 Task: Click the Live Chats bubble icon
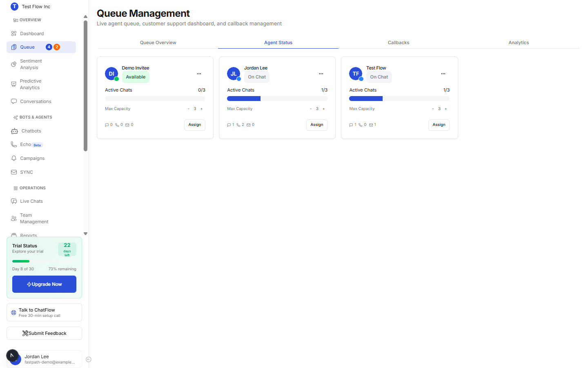point(14,201)
